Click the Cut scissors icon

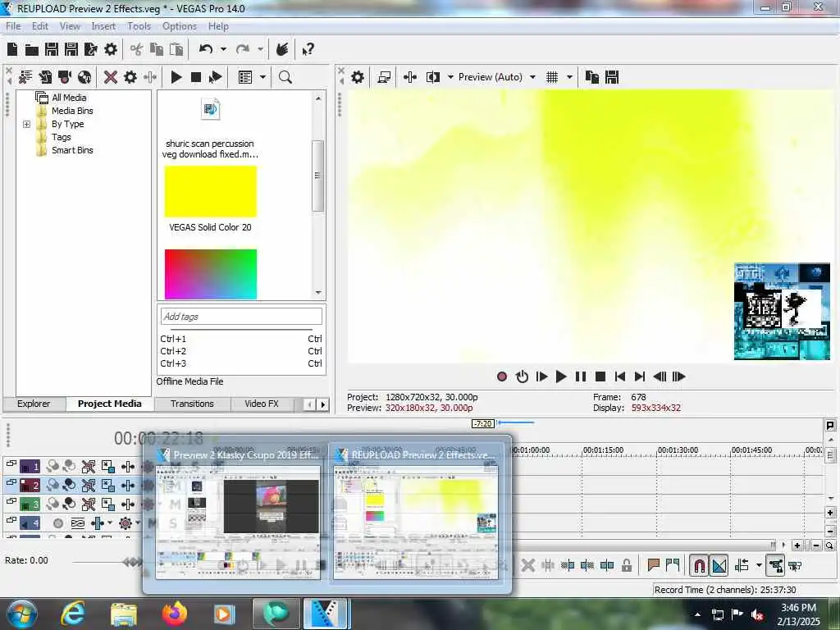tap(137, 50)
